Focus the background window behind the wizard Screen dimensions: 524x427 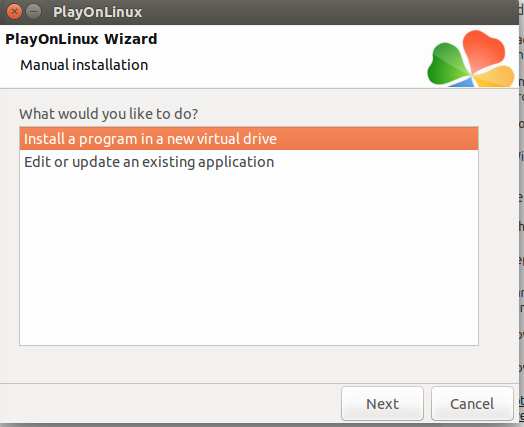(522, 214)
